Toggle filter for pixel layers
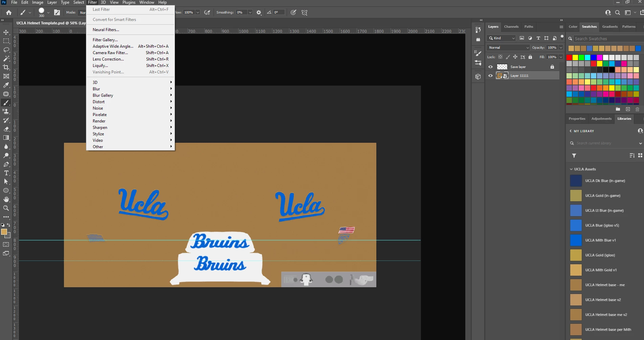The image size is (644, 340). point(522,38)
